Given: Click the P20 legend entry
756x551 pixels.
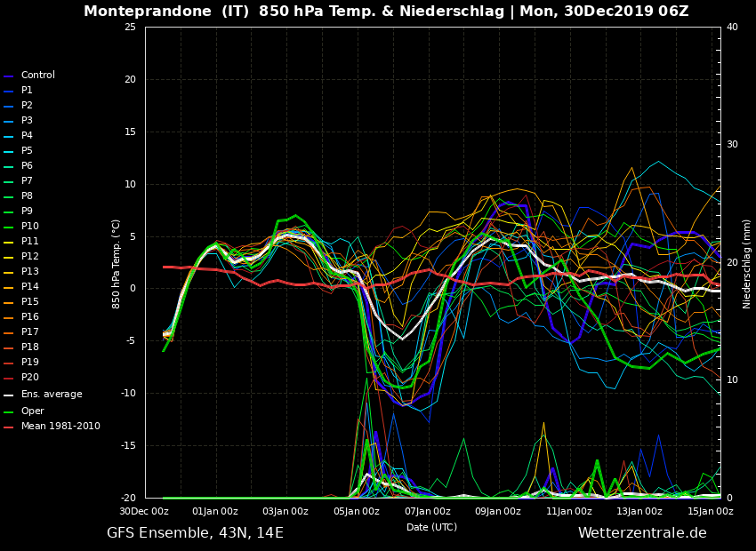Looking at the screenshot, I should [29, 378].
